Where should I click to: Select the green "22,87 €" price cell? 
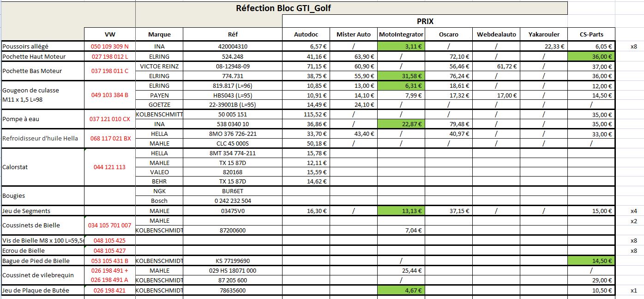[401, 124]
